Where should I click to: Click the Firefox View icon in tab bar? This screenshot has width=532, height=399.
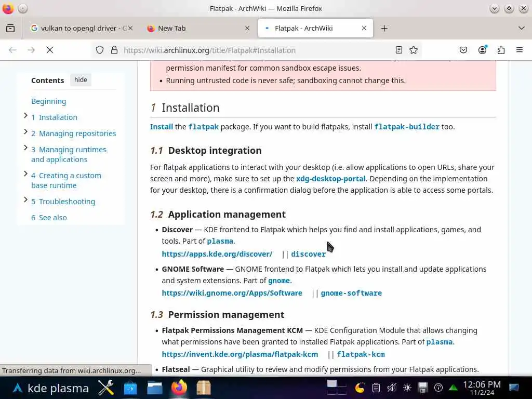click(10, 28)
